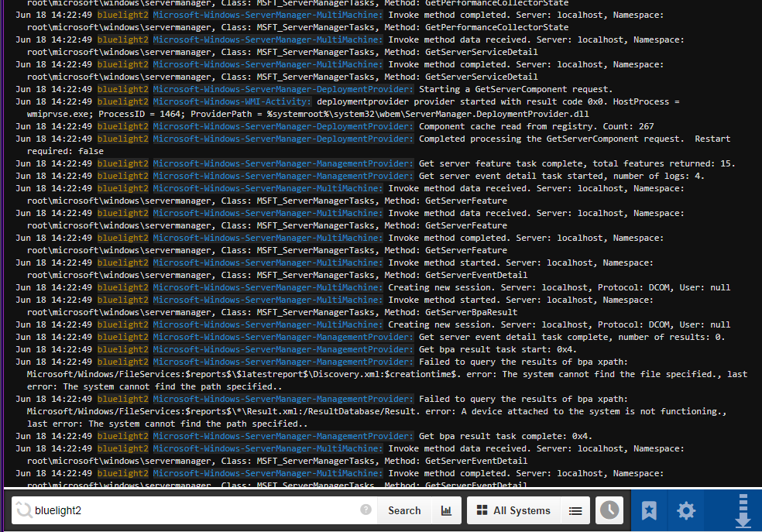762x532 pixels.
Task: Click DeploymentProvider link on Component cache read row
Action: (283, 126)
